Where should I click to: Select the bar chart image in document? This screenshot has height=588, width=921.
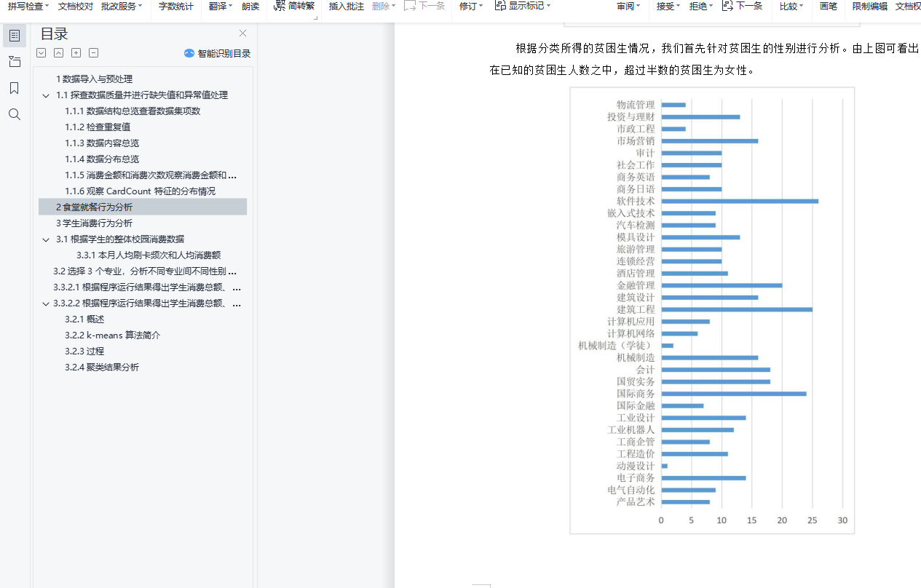pyautogui.click(x=712, y=311)
